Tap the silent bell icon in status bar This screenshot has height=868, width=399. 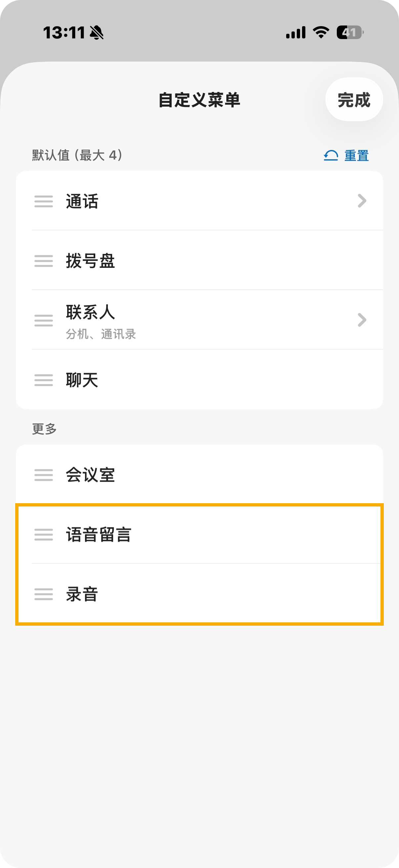click(97, 33)
